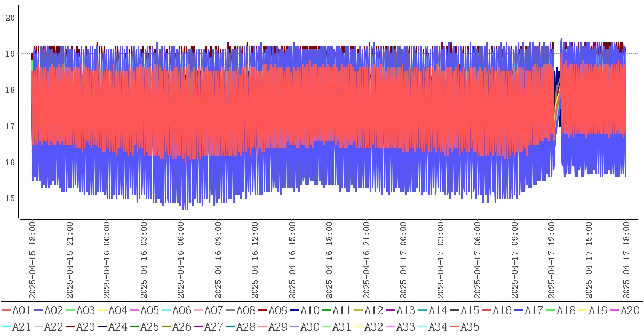
Task: Select the A20 legend item
Action: (630, 311)
